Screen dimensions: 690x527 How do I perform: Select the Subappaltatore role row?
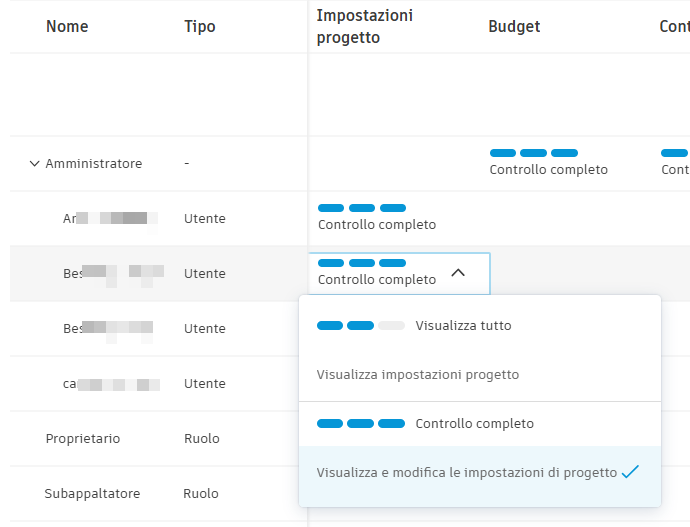92,494
